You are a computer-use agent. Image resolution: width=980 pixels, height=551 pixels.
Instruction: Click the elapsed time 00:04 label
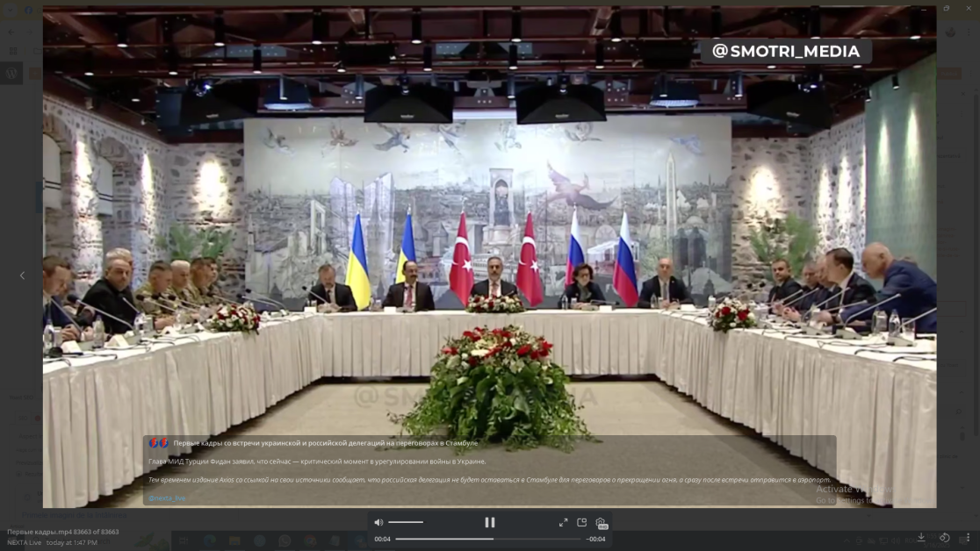[x=382, y=539]
